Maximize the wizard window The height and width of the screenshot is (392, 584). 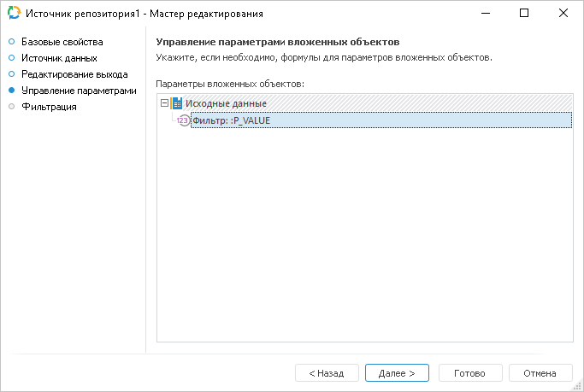[523, 14]
